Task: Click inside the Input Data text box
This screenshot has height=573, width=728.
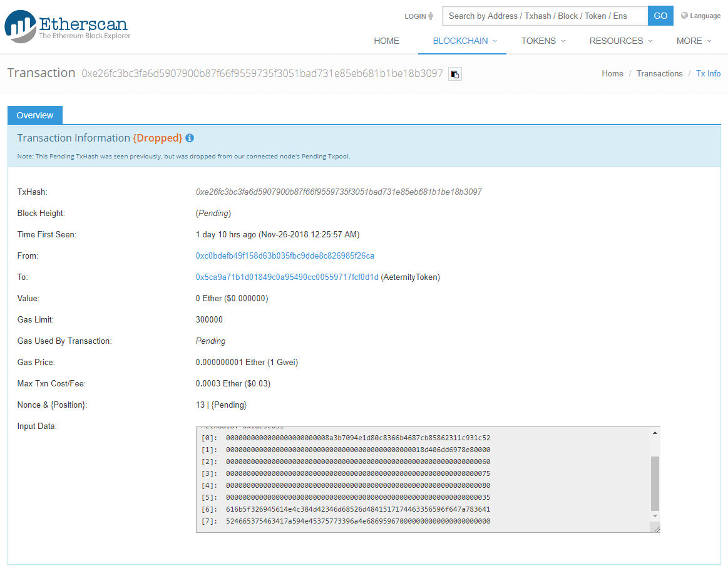Action: [428, 480]
